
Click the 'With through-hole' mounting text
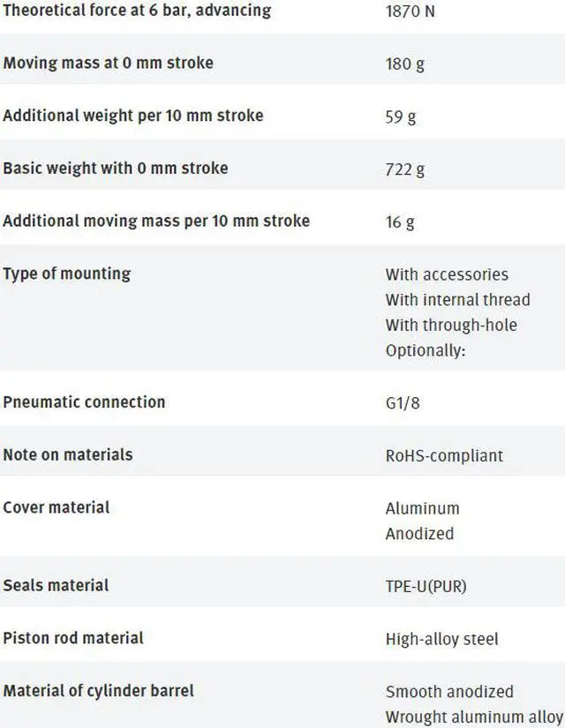click(x=451, y=325)
